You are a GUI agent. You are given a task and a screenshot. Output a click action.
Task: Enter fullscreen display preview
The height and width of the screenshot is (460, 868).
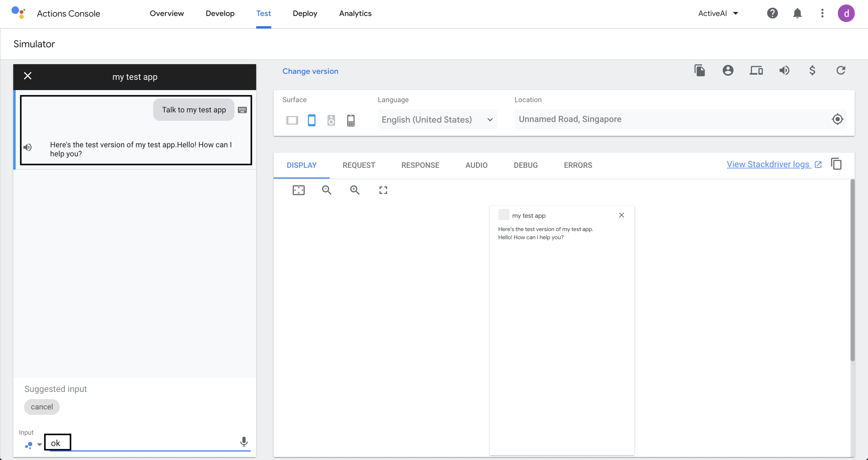coord(383,190)
